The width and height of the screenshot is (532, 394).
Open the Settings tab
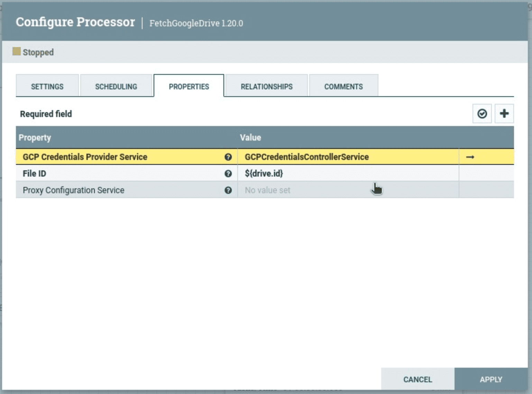[47, 86]
